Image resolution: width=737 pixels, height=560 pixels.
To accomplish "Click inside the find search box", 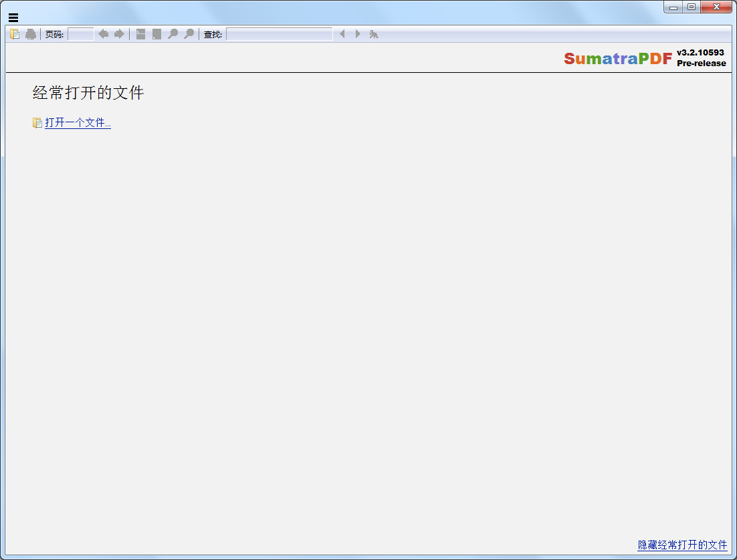I will point(280,34).
